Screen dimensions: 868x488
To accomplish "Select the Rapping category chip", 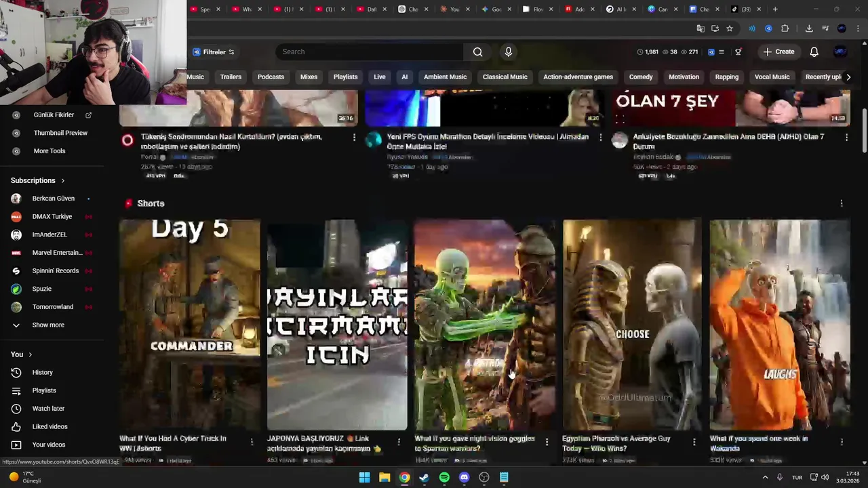I will pyautogui.click(x=726, y=77).
